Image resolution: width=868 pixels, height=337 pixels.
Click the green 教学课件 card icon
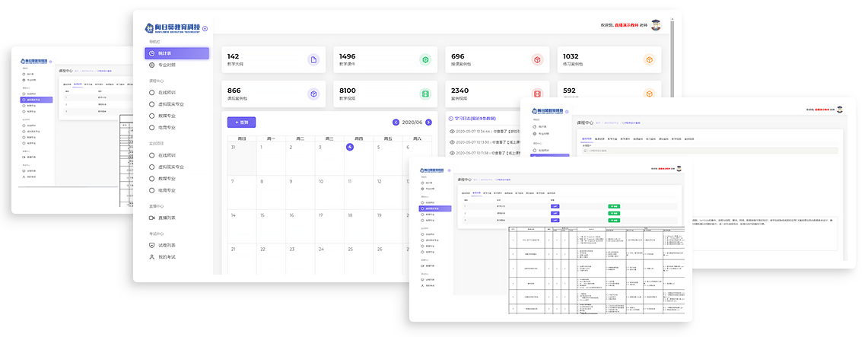coord(424,60)
